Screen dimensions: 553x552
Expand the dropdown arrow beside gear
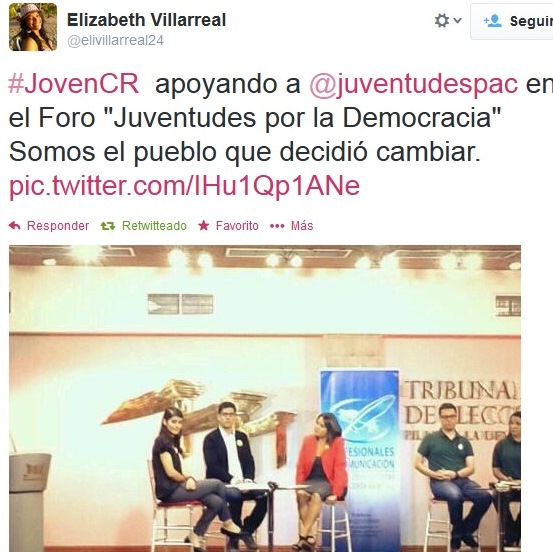click(457, 20)
